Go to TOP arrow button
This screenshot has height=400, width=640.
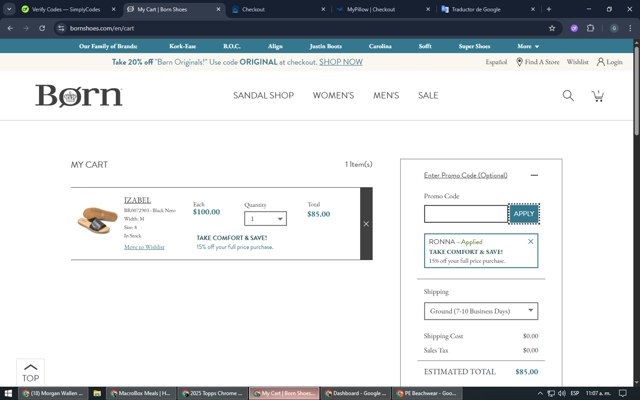click(x=31, y=372)
